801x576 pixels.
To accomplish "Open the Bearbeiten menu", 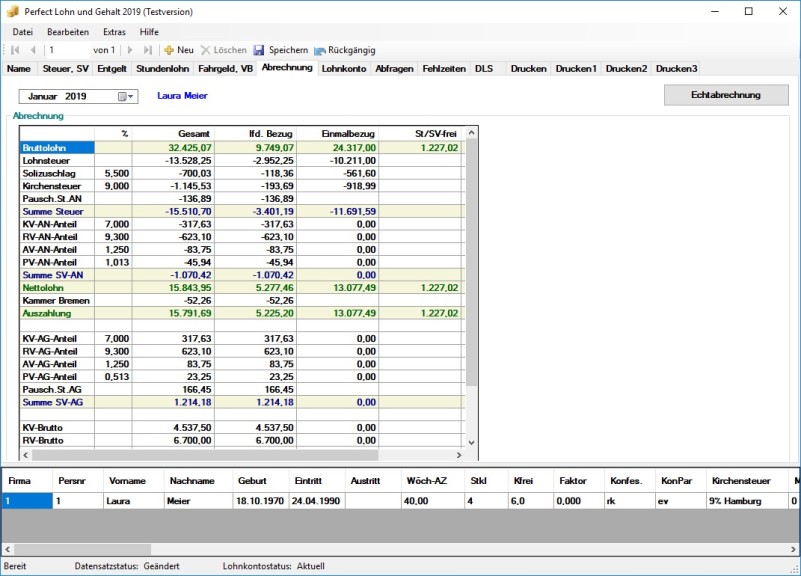I will [68, 32].
